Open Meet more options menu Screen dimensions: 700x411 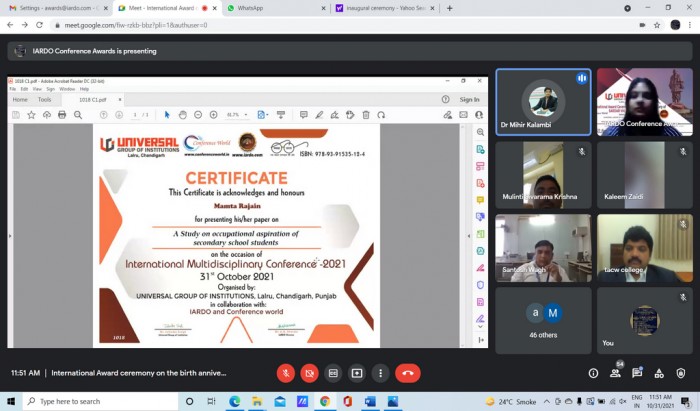(x=380, y=373)
